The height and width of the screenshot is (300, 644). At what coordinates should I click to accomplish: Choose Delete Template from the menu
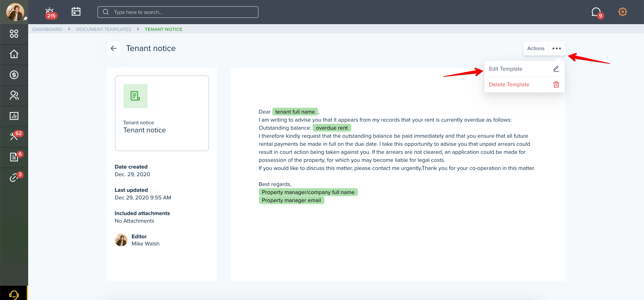[524, 85]
